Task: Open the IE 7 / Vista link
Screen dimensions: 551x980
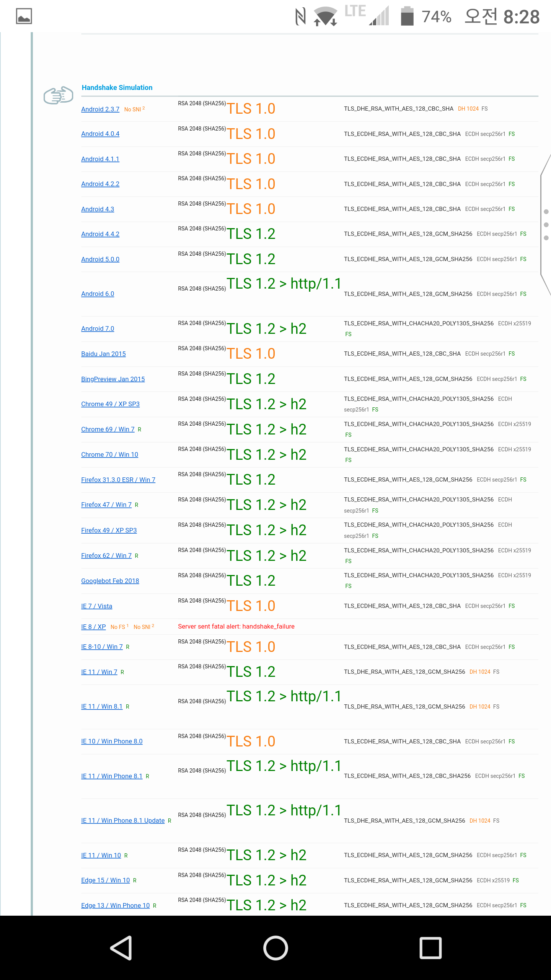Action: [97, 606]
